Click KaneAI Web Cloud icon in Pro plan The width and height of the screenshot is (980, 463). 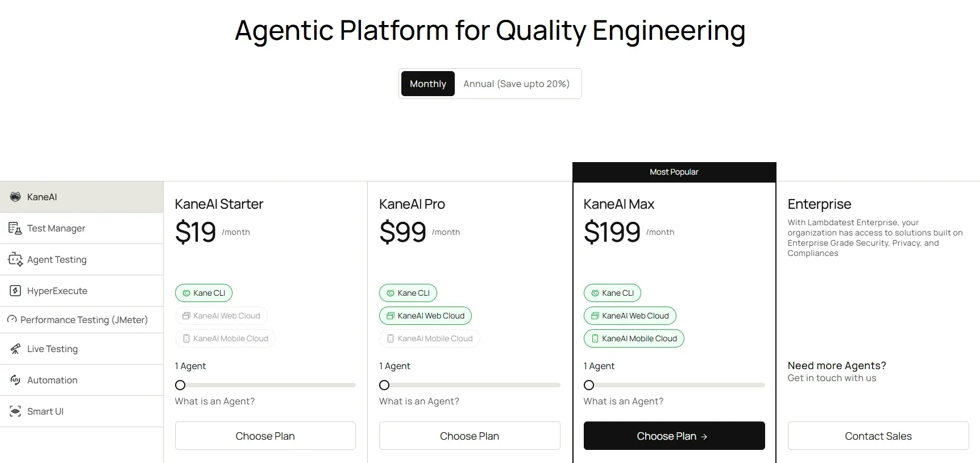tap(391, 316)
